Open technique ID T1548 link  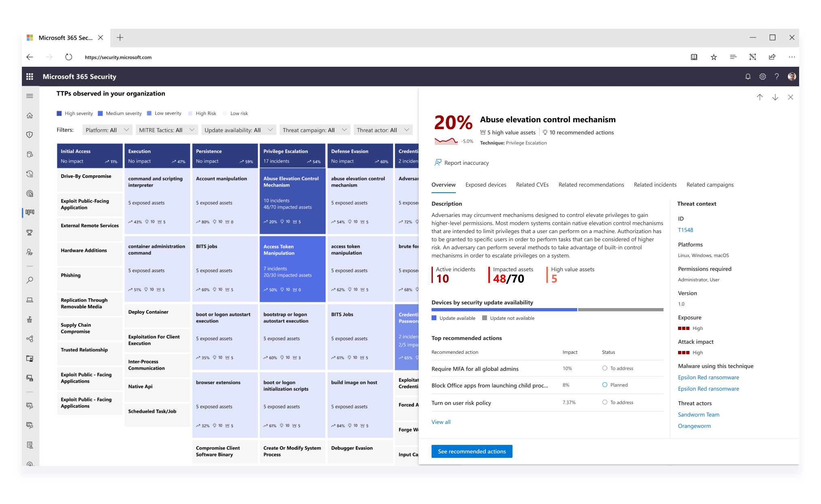[685, 230]
